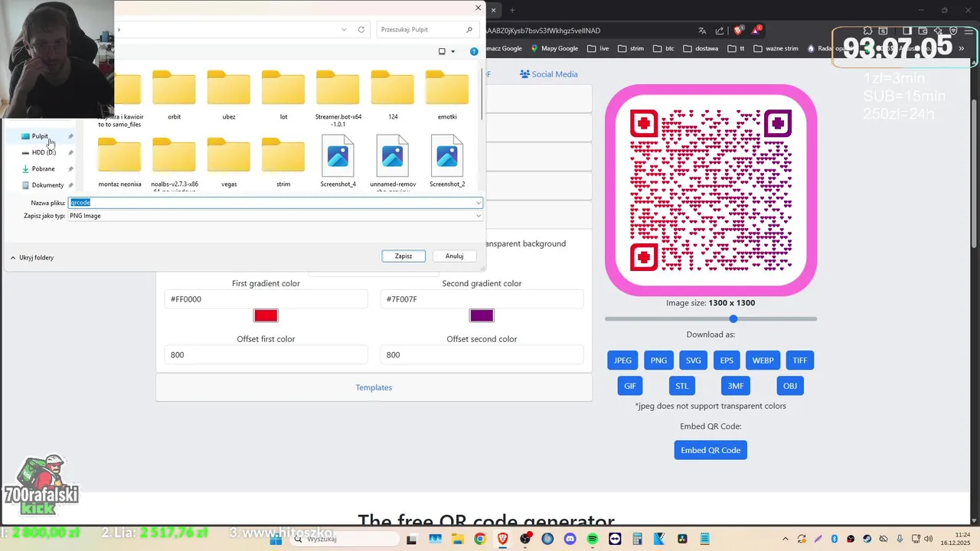Switch to the Social Media tab

click(548, 74)
